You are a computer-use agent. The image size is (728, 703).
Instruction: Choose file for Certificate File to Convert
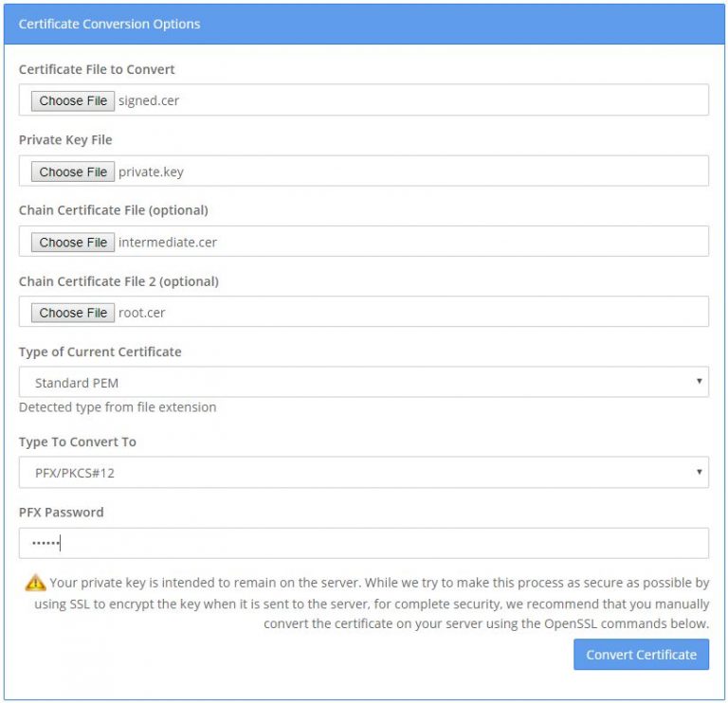[x=73, y=100]
